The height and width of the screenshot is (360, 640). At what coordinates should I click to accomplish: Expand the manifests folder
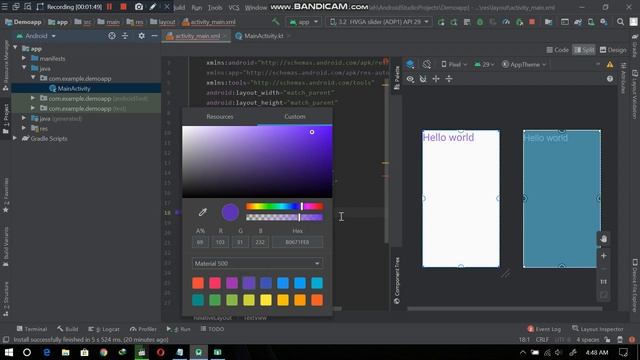point(24,58)
